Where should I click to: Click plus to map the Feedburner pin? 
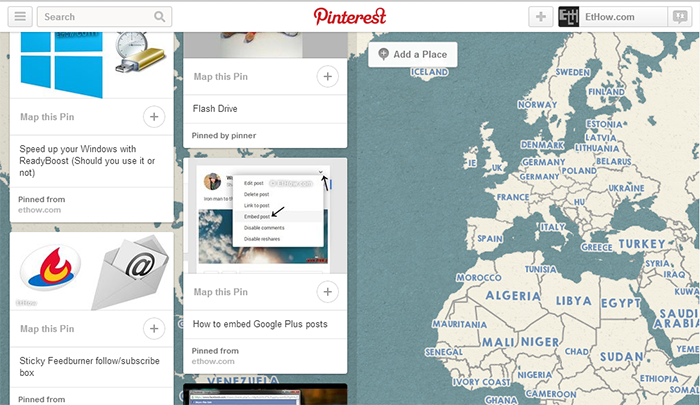coord(154,329)
